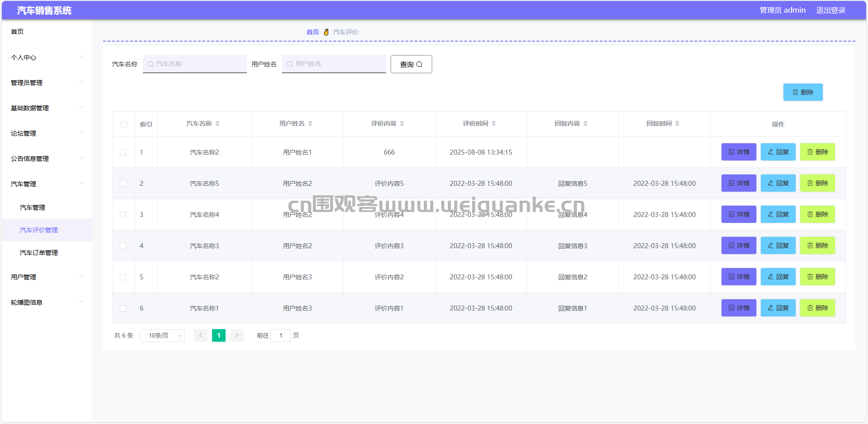Delete the row with 评价内容4
The height and width of the screenshot is (424, 868).
tap(817, 214)
